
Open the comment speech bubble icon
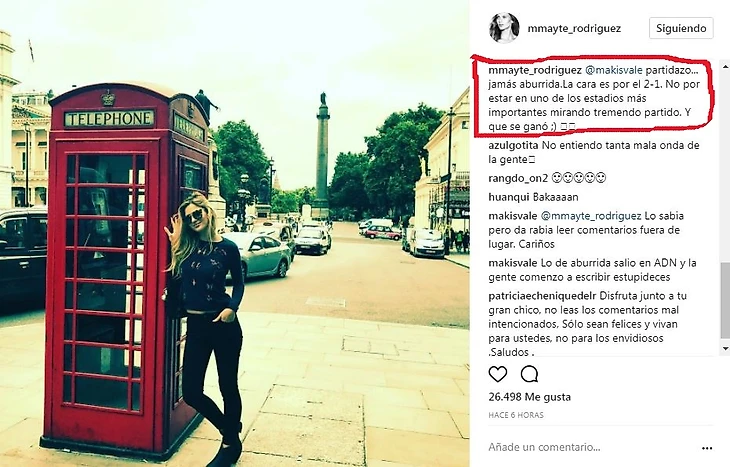529,374
